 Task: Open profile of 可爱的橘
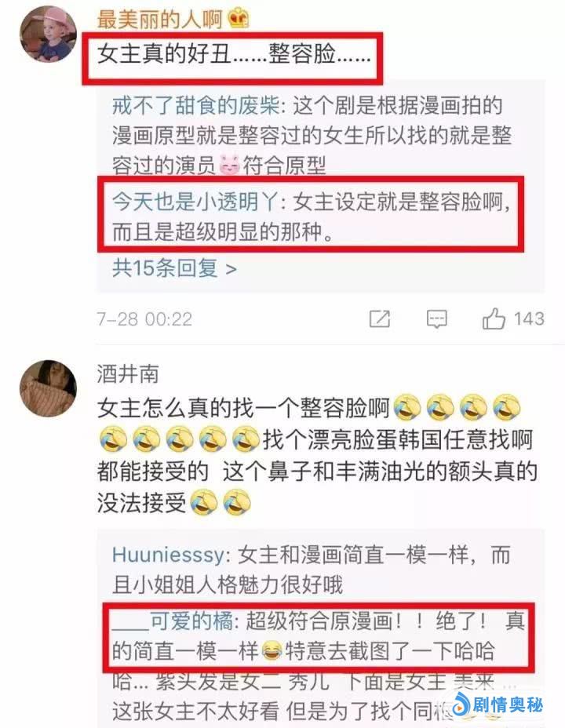172,621
